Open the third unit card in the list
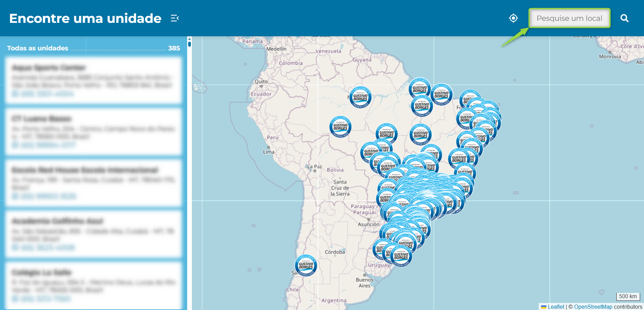 click(x=94, y=183)
